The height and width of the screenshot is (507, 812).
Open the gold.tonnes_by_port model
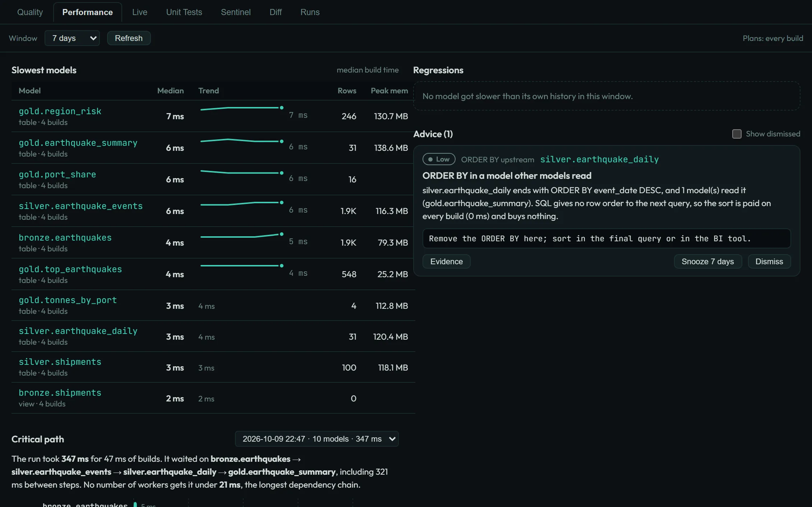pos(68,300)
